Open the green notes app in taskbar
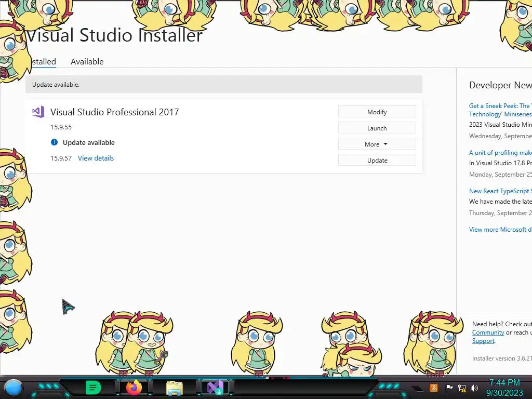The height and width of the screenshot is (399, 532). tap(94, 388)
